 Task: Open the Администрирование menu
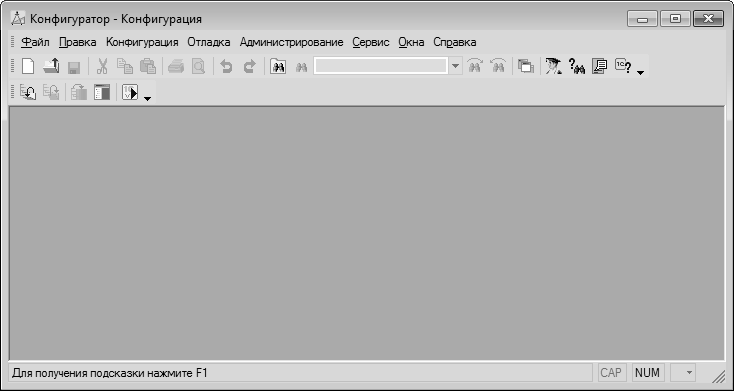[291, 42]
